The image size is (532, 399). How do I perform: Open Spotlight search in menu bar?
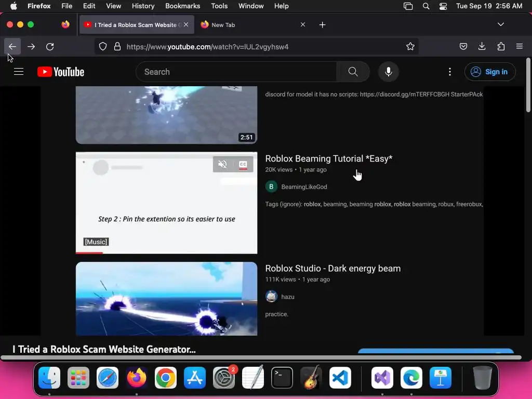426,6
